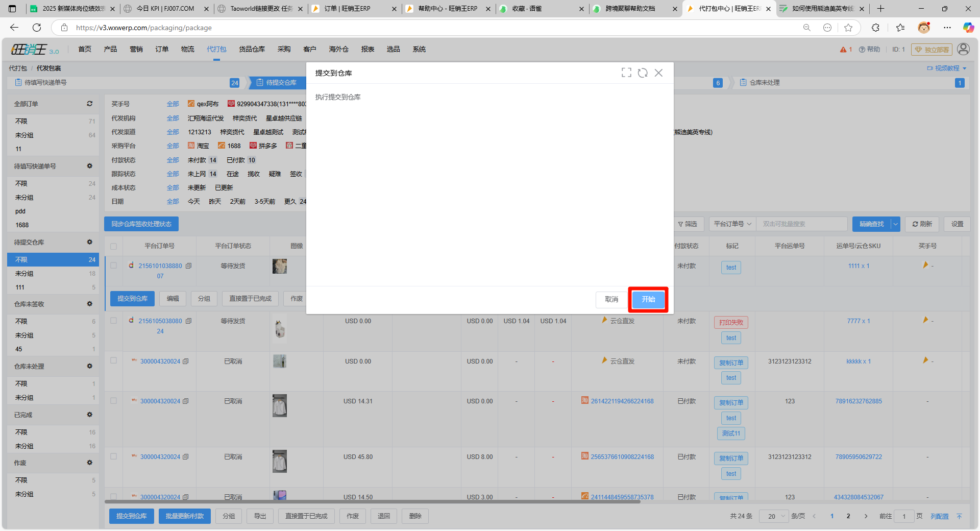Copy order number 215610503808024

click(x=189, y=321)
